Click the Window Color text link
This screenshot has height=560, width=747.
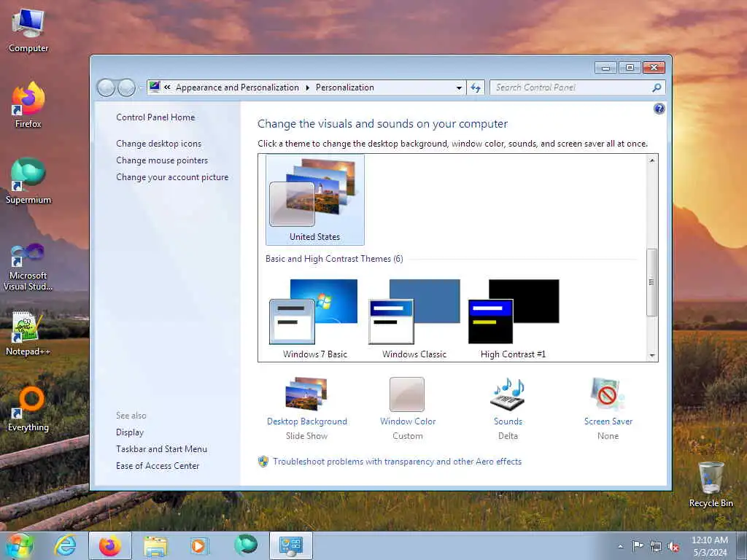click(x=408, y=421)
